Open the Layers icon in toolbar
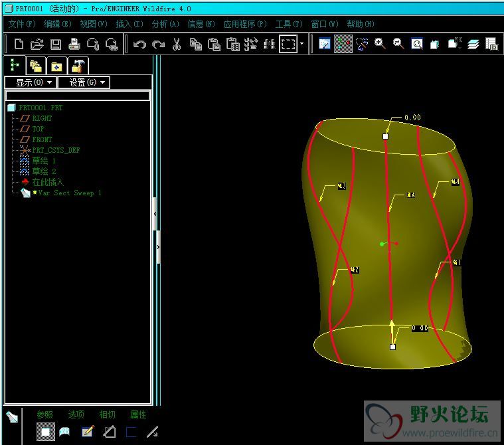 click(x=473, y=44)
